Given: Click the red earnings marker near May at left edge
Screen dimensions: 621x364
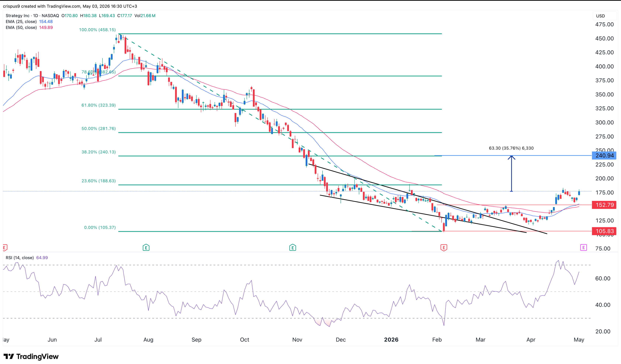Looking at the screenshot, I should click(5, 247).
